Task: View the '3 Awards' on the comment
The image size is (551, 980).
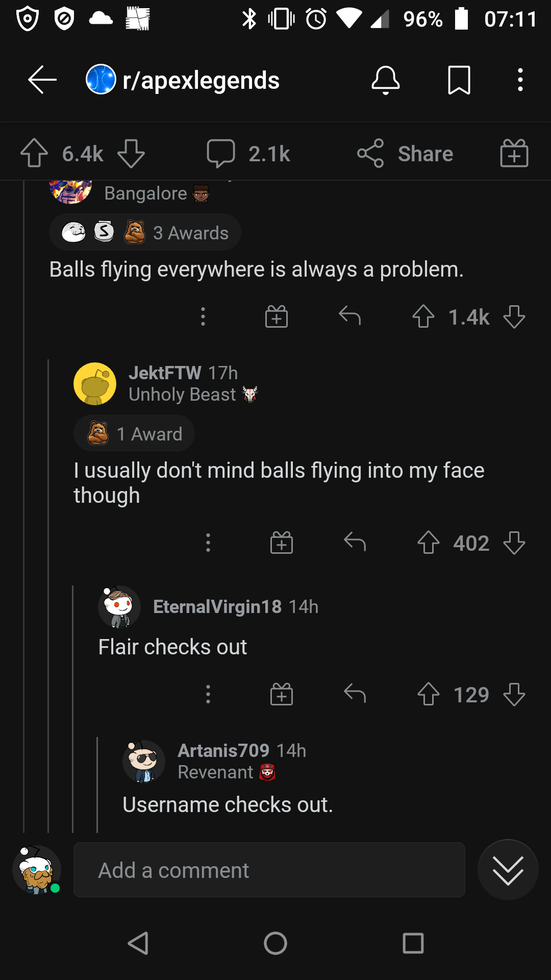Action: pyautogui.click(x=144, y=232)
